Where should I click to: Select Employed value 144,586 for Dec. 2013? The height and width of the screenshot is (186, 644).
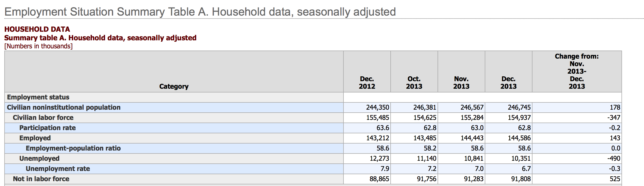519,138
